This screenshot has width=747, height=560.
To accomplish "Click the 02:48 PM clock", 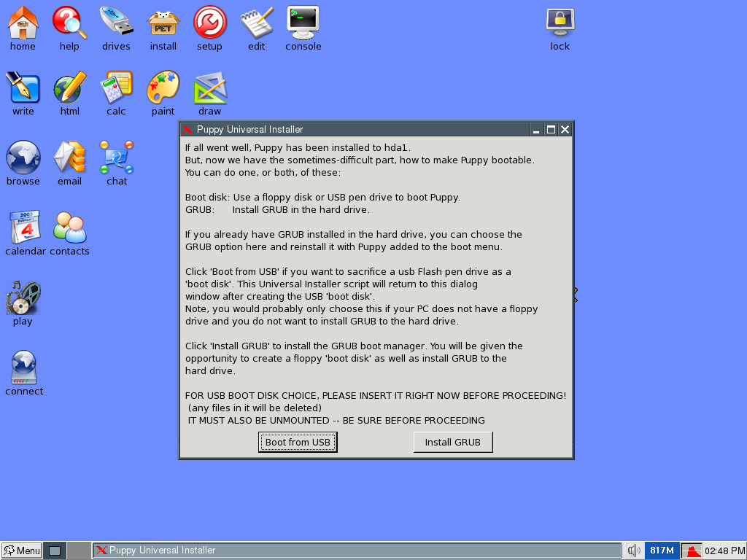I will 724,551.
